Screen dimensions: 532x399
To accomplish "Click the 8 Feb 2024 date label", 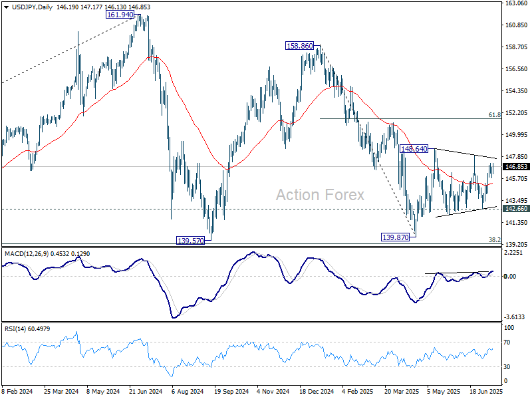I will [x=17, y=391].
